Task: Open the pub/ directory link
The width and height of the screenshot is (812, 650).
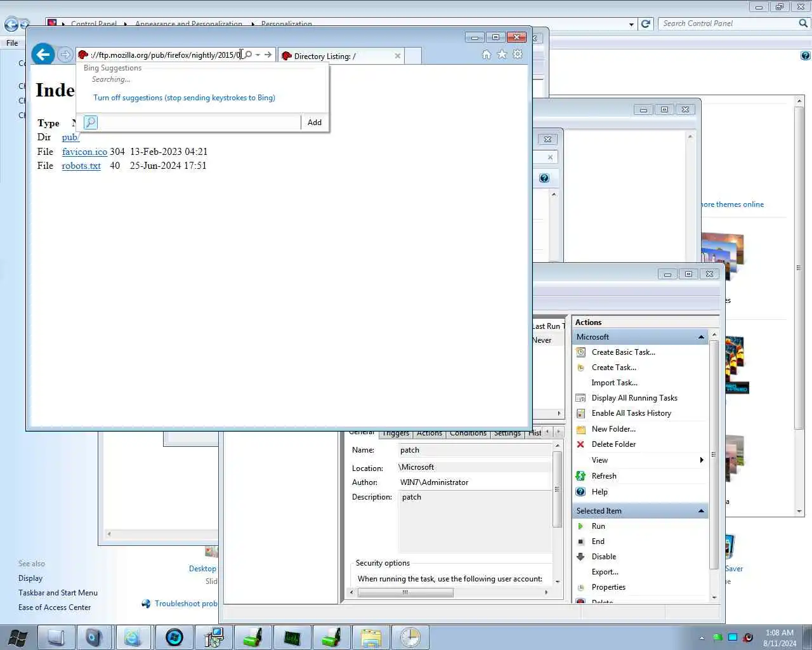Action: 70,137
